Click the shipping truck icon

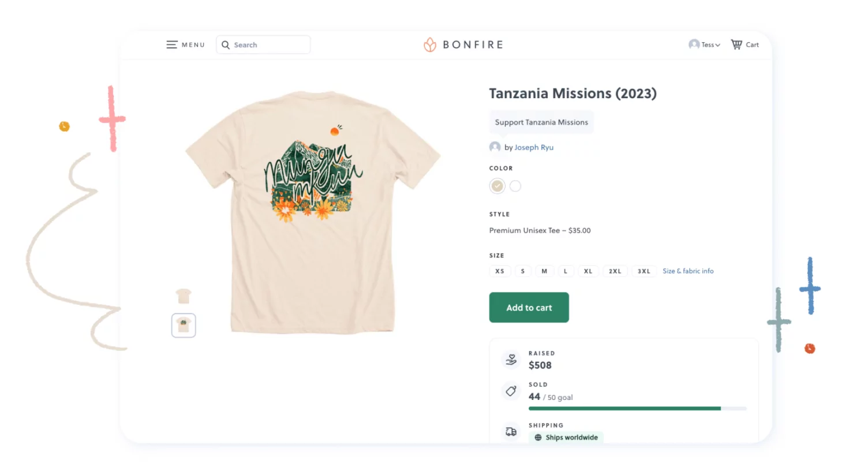tap(511, 432)
